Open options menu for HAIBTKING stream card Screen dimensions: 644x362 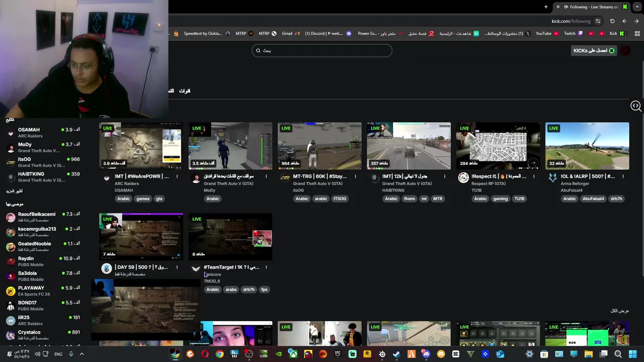(445, 176)
